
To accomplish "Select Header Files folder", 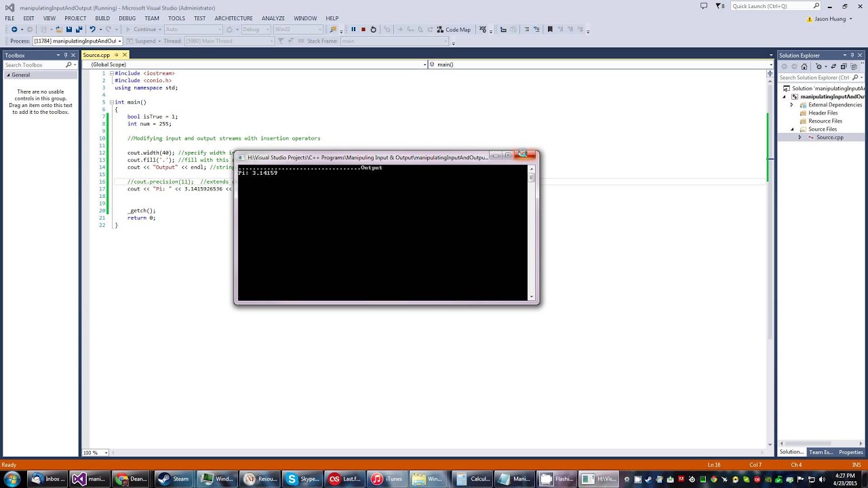I will 823,113.
